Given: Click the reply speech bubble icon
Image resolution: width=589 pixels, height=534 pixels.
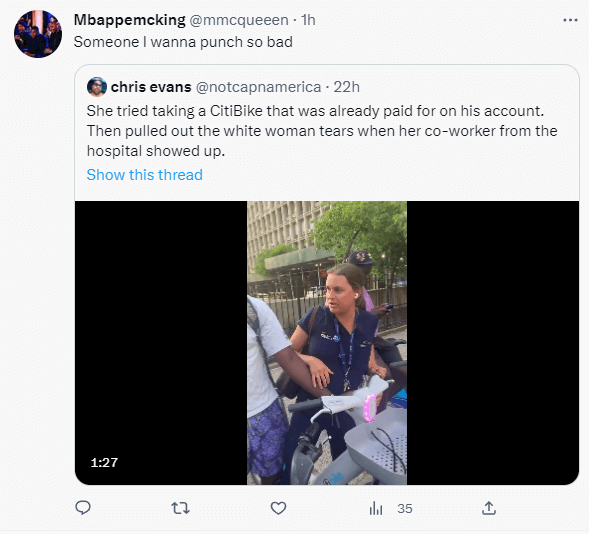Looking at the screenshot, I should click(x=83, y=508).
